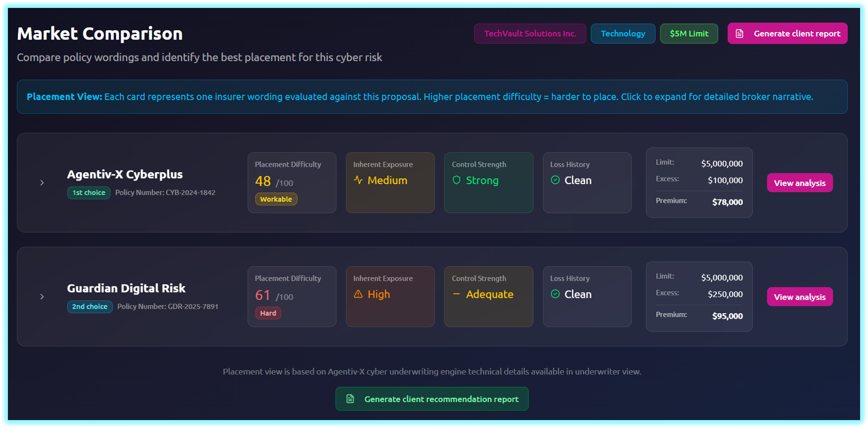Click the $78,000 premium value
This screenshot has height=428, width=868.
pos(727,202)
